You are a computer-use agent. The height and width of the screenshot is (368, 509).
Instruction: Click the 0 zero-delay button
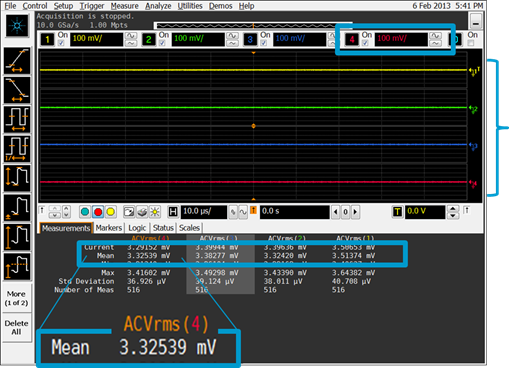point(346,212)
